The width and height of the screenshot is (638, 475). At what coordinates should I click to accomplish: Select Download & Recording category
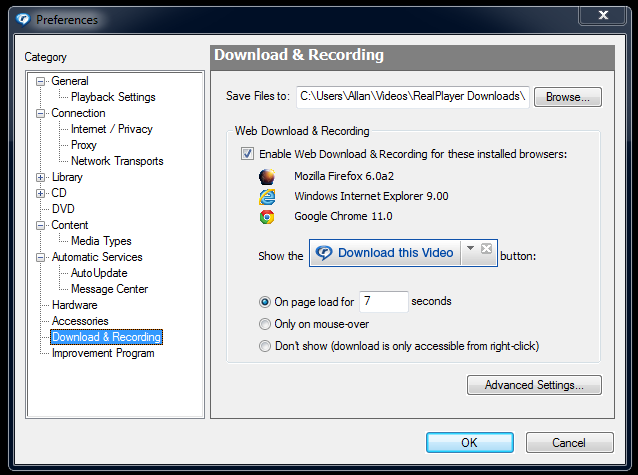[x=106, y=337]
